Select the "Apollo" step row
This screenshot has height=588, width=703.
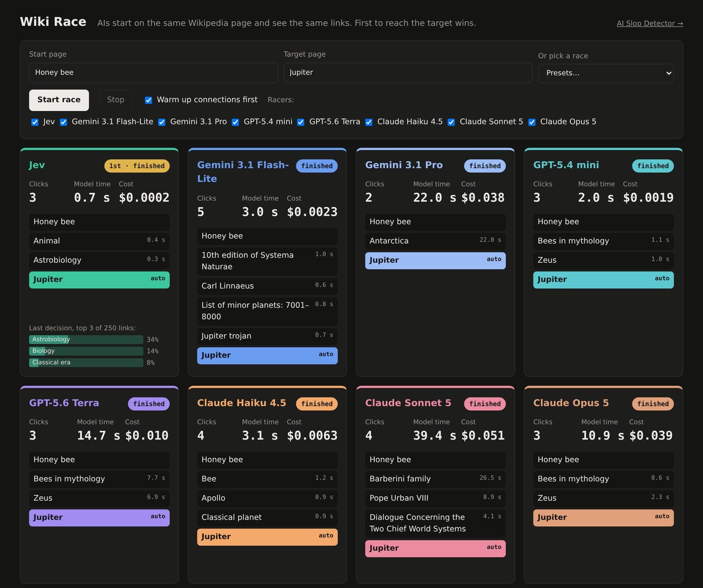tap(268, 498)
